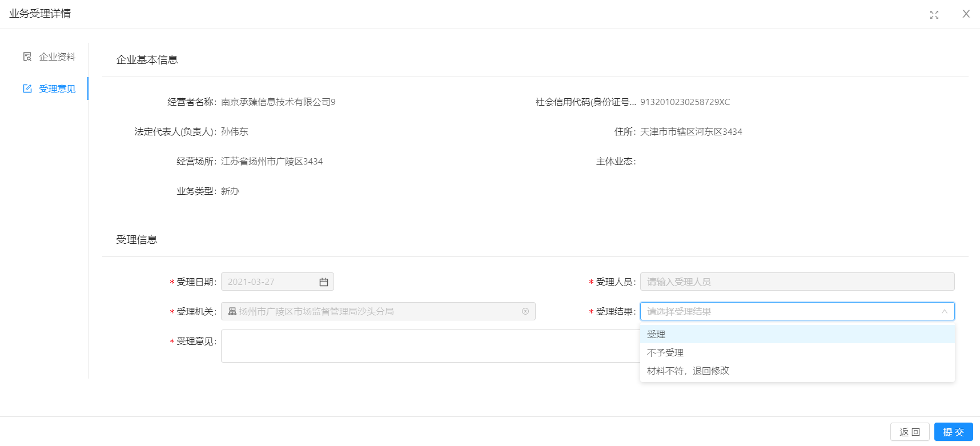Viewport: 980px width, 446px height.
Task: Close the 业务受理详情 dialog
Action: (x=966, y=14)
